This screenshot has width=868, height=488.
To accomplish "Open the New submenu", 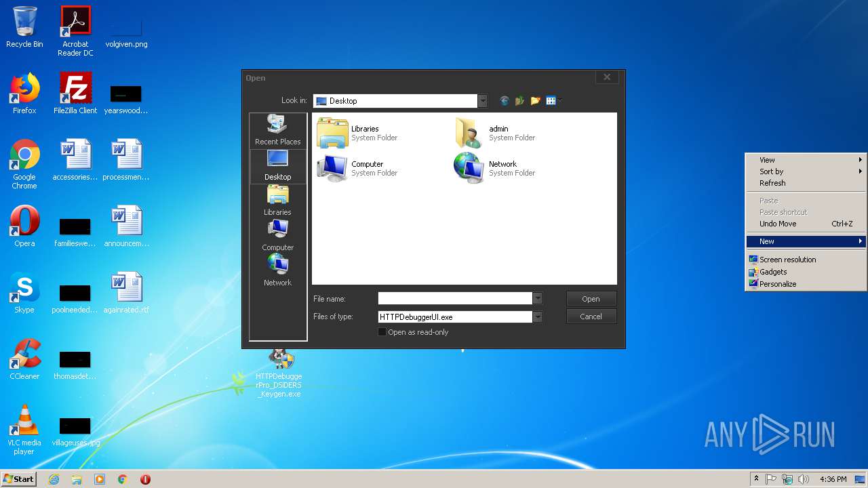I will tap(806, 241).
